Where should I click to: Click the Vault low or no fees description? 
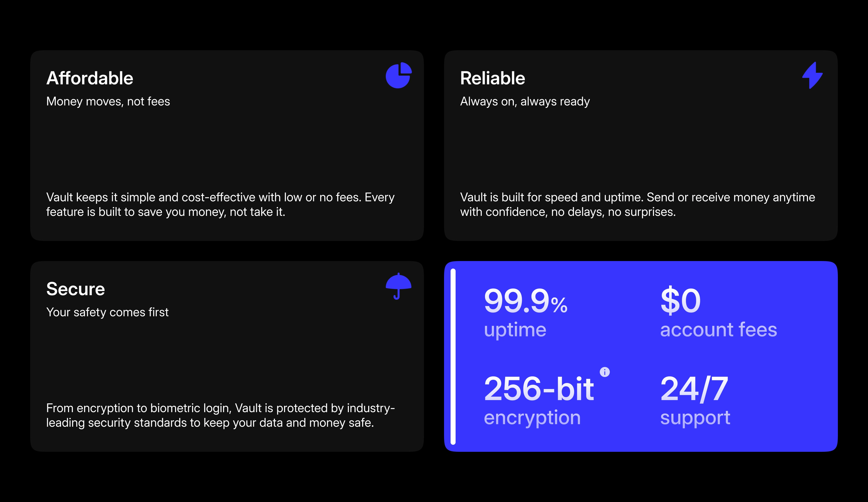point(221,205)
